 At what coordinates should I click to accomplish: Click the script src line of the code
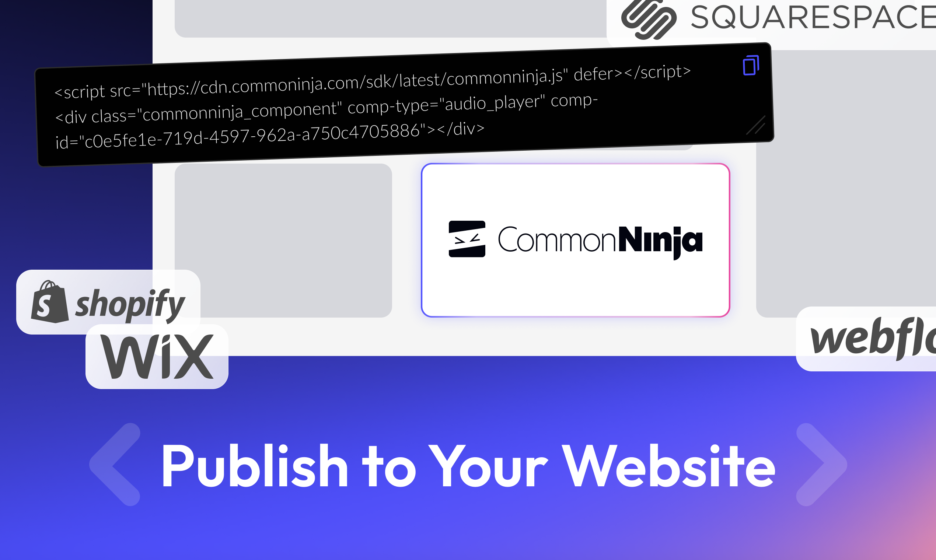pyautogui.click(x=373, y=81)
